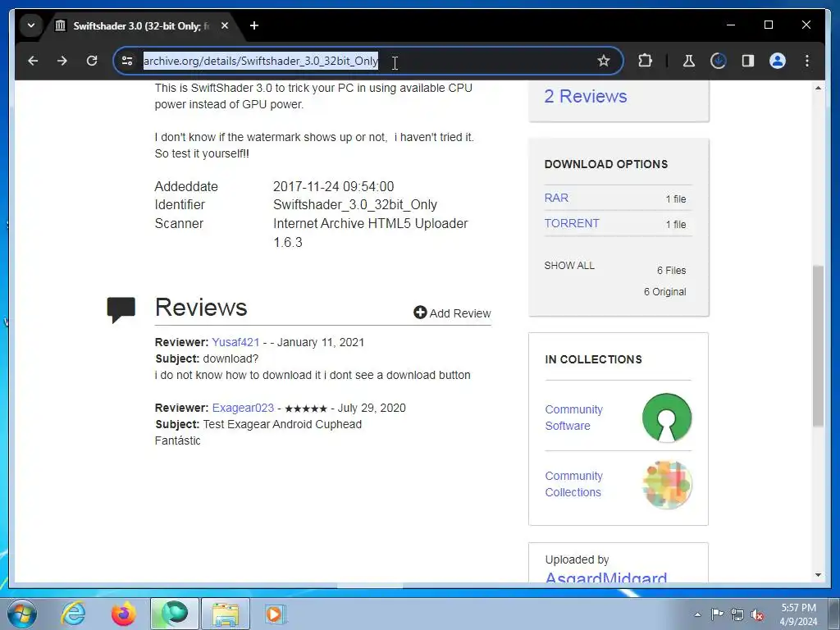Close the Swiftshader 3.0 tab
The height and width of the screenshot is (630, 840).
coord(225,25)
